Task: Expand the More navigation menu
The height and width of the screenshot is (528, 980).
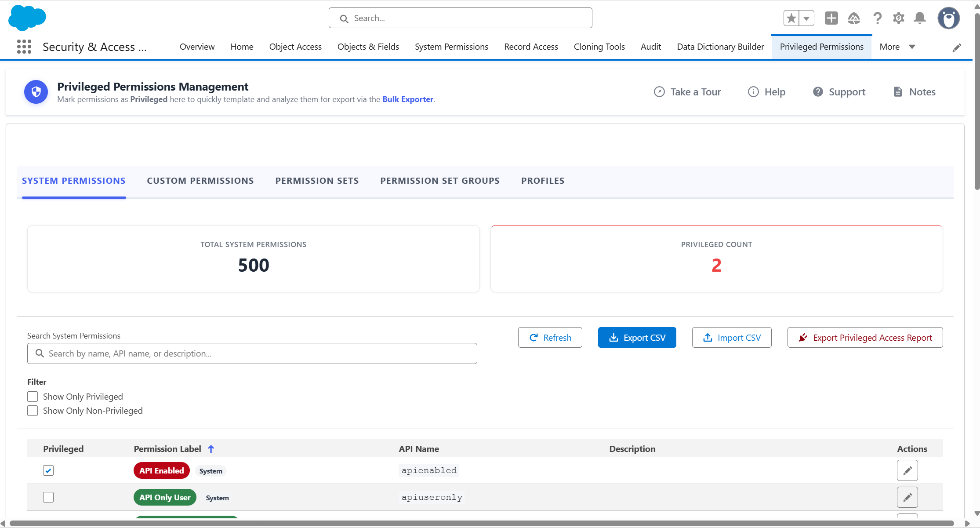Action: 897,47
